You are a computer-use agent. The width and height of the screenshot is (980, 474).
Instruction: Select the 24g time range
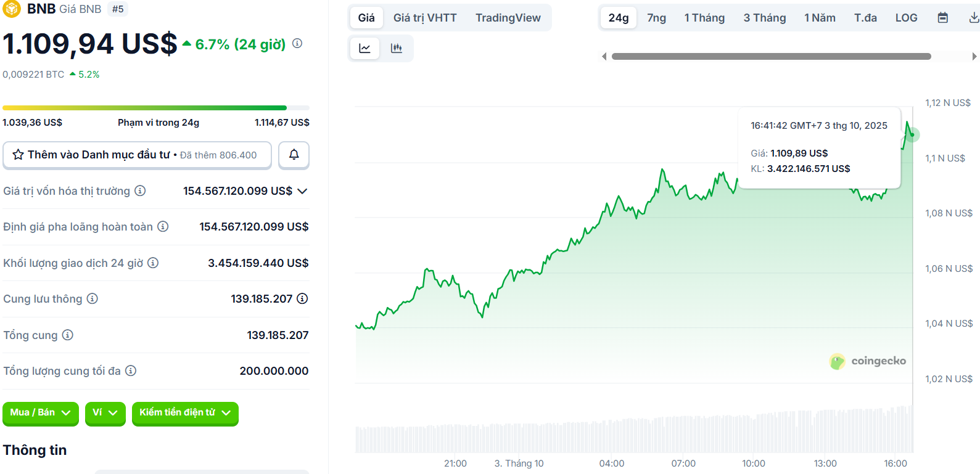coord(618,18)
